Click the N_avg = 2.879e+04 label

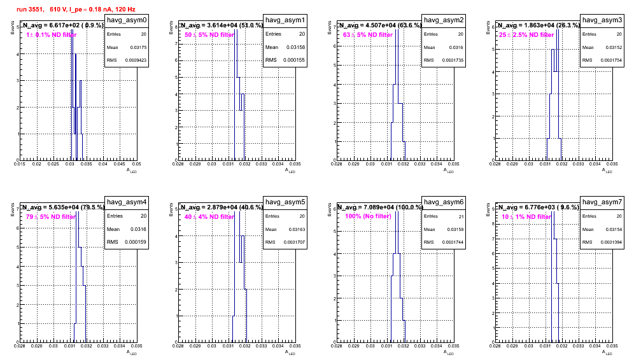tap(222, 207)
